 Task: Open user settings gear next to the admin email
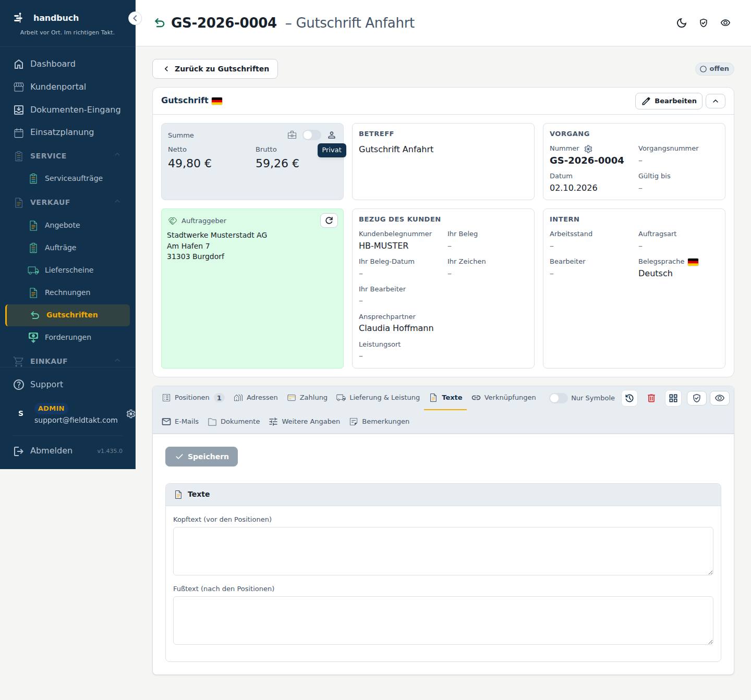tap(131, 414)
